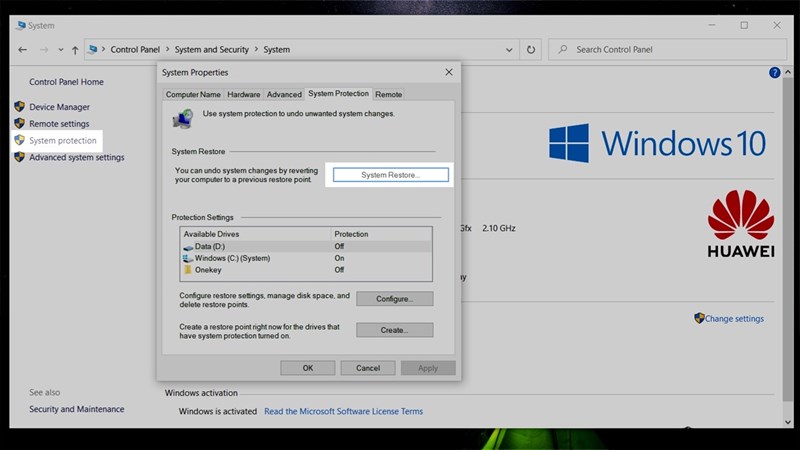Click the vertical scrollbar thumb
The width and height of the screenshot is (800, 450).
pyautogui.click(x=788, y=239)
